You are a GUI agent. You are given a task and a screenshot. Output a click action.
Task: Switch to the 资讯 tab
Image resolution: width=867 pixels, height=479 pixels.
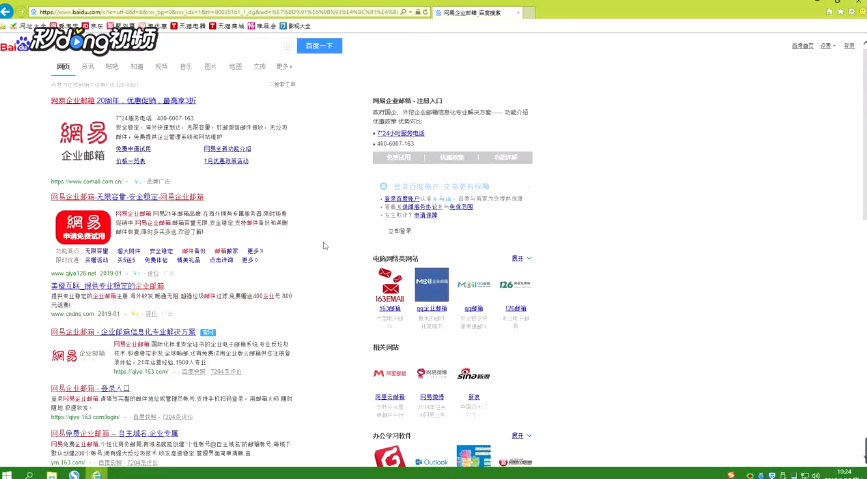[x=87, y=66]
